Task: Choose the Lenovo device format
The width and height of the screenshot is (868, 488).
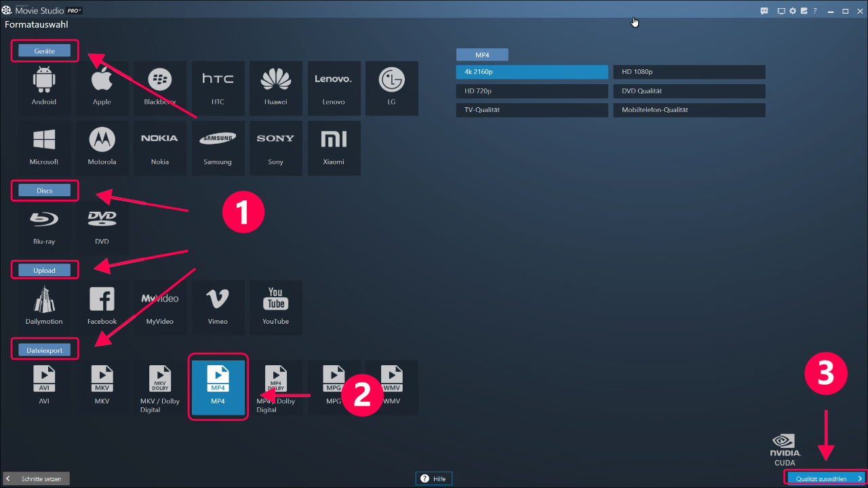Action: coord(334,88)
